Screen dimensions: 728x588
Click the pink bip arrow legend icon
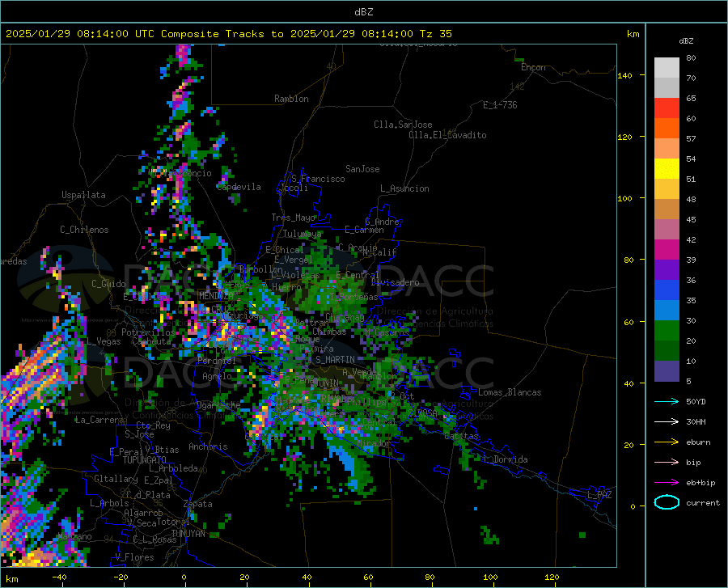pos(667,463)
